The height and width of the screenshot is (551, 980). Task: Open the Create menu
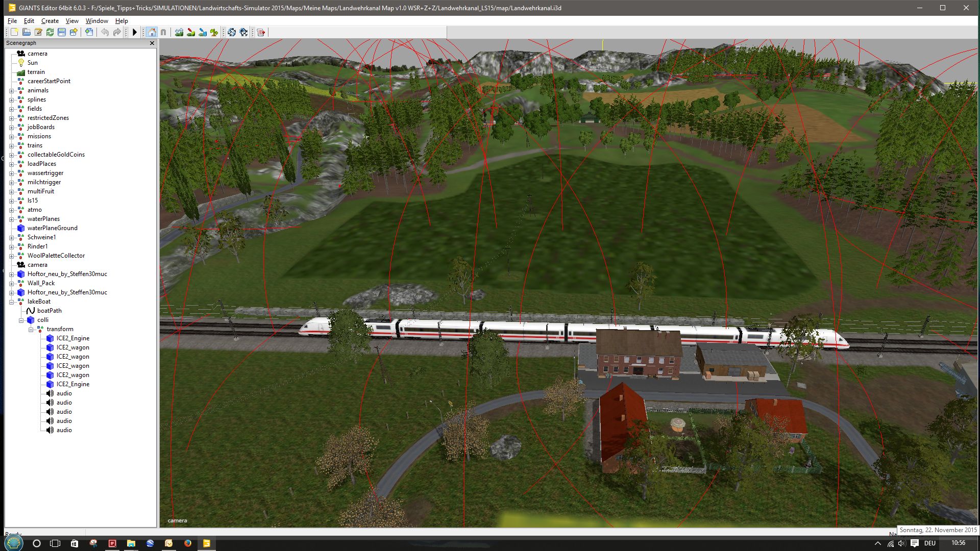coord(50,21)
